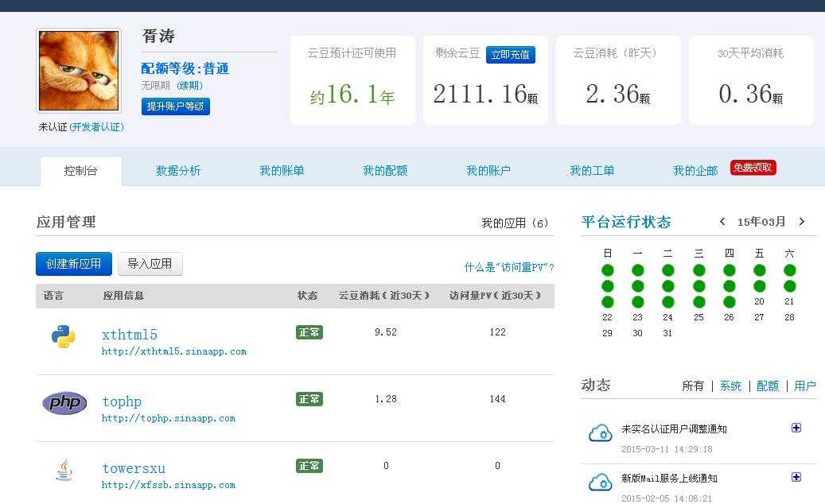Go to next month in calendar
This screenshot has height=504, width=825.
[x=802, y=222]
